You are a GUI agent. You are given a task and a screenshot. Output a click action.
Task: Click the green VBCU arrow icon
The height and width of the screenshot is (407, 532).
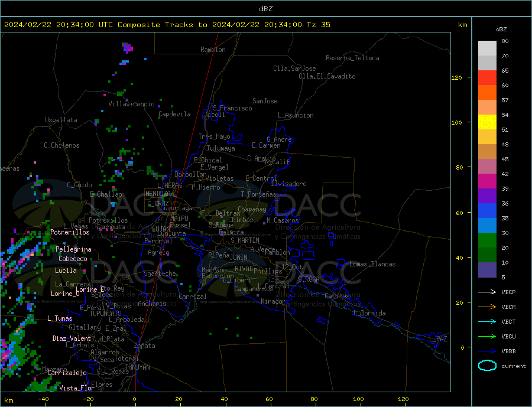(x=487, y=337)
